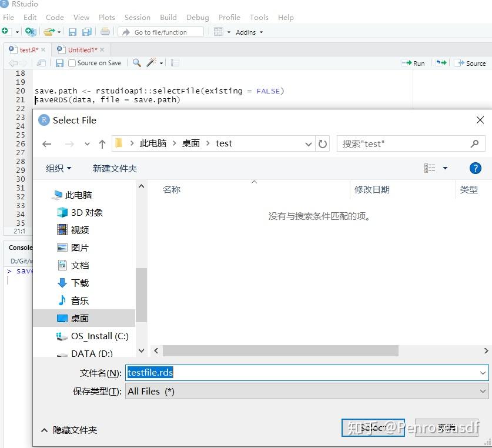Select the 桌面 folder in the sidebar
This screenshot has height=448, width=492.
[x=79, y=319]
